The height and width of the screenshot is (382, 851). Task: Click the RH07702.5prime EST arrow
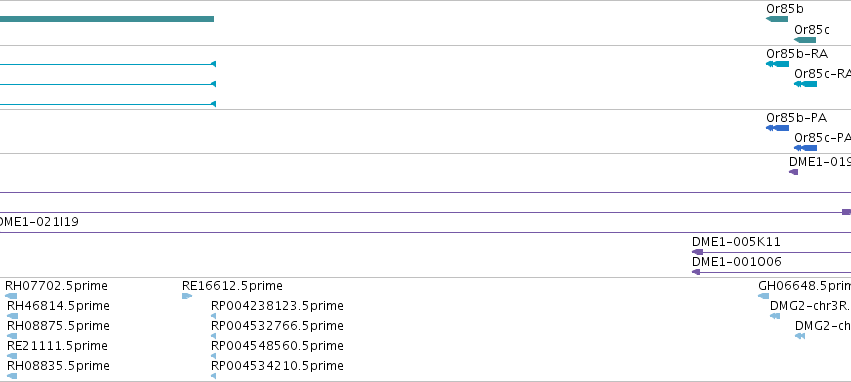[x=11, y=296]
